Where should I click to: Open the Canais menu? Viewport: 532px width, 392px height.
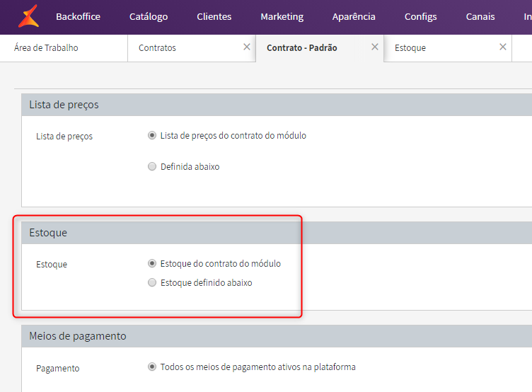pos(480,17)
